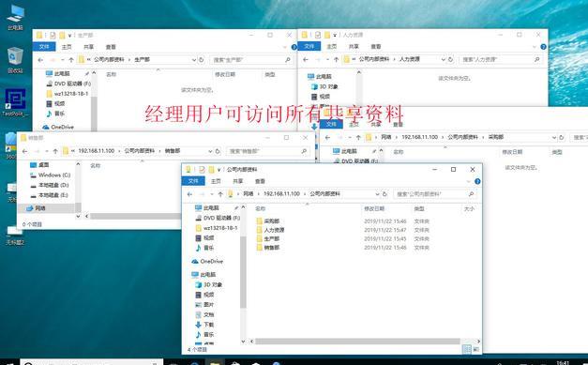Image resolution: width=588 pixels, height=365 pixels.
Task: Switch to details view in 公司内部资料 window
Action: point(467,349)
